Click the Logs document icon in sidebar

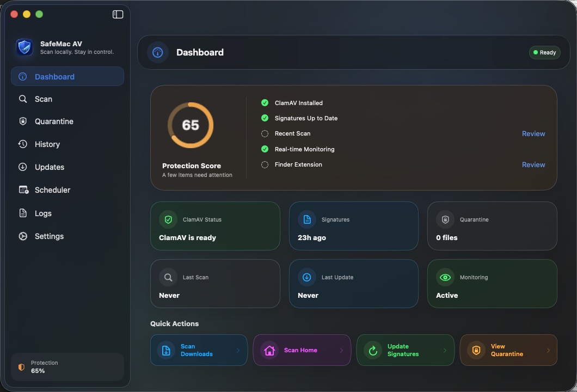(23, 213)
